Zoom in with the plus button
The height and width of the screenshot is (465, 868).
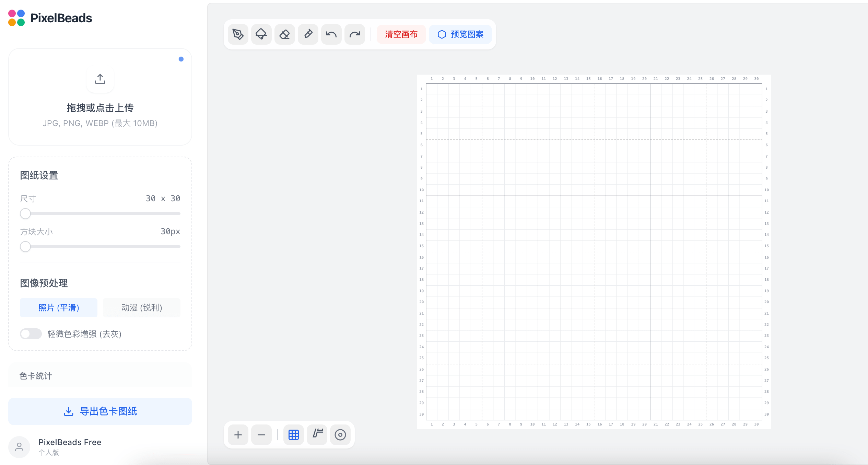point(238,435)
